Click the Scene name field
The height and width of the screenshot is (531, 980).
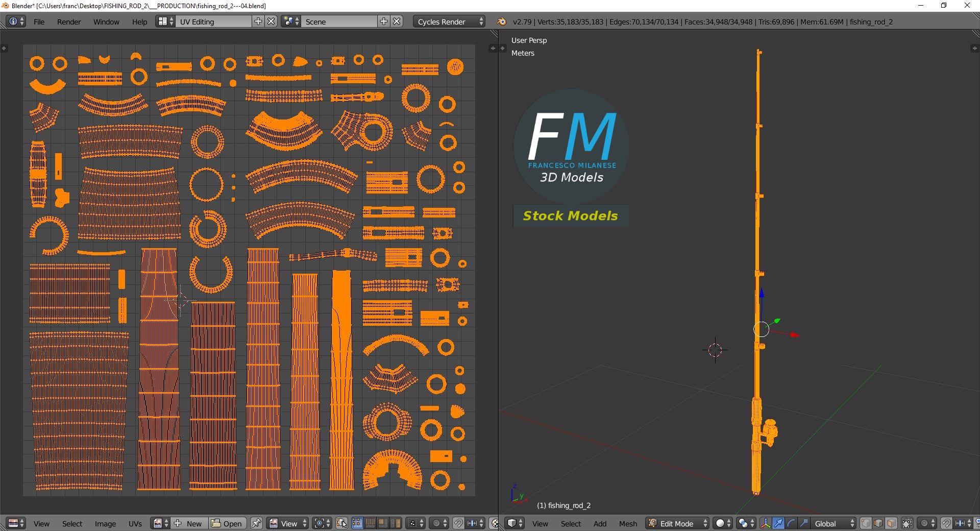[339, 21]
